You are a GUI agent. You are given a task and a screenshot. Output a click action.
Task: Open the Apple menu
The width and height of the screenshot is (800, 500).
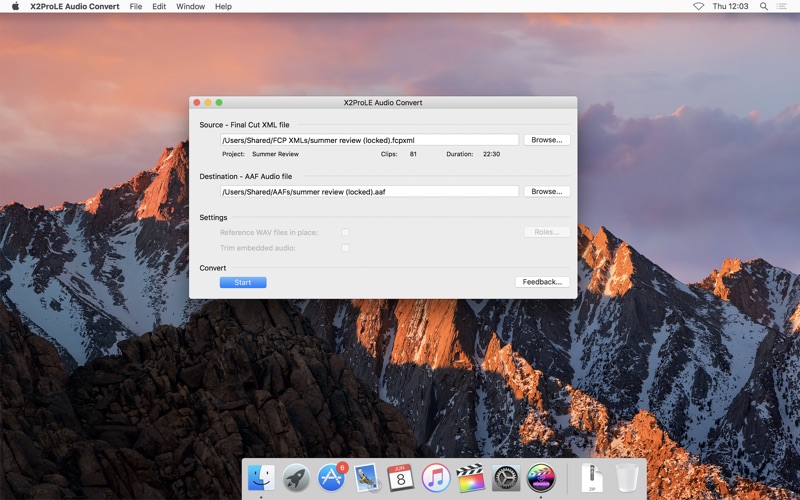tap(15, 6)
